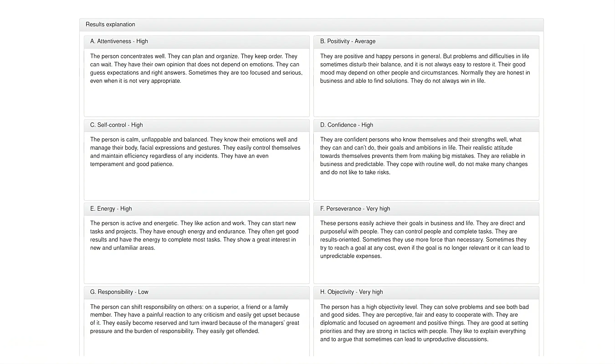The image size is (615, 364).
Task: Click the Energy explanation text block
Action: tap(194, 235)
